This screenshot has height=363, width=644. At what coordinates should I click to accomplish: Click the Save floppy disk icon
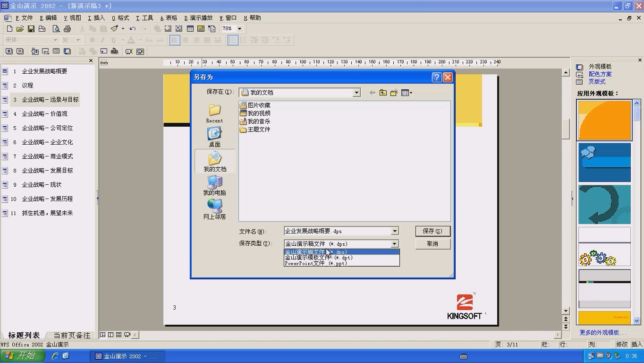click(31, 29)
